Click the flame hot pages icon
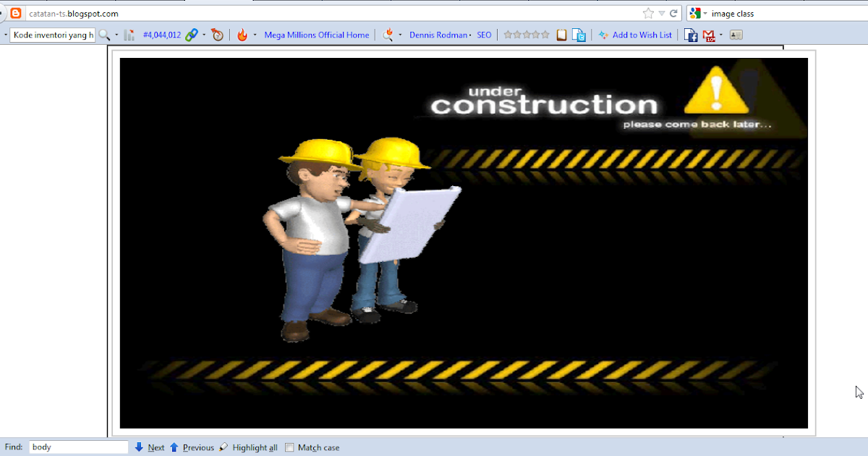The image size is (868, 456). point(242,35)
